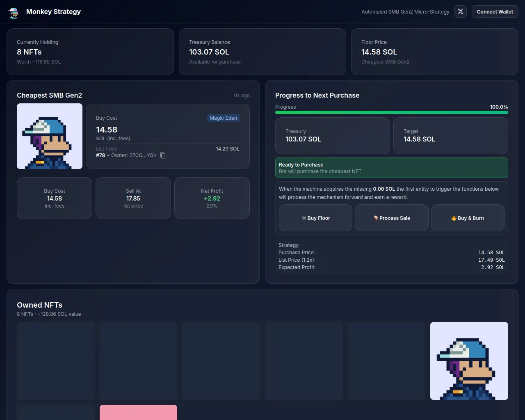
Task: Click the Monkey Strategy logo icon
Action: pos(14,13)
